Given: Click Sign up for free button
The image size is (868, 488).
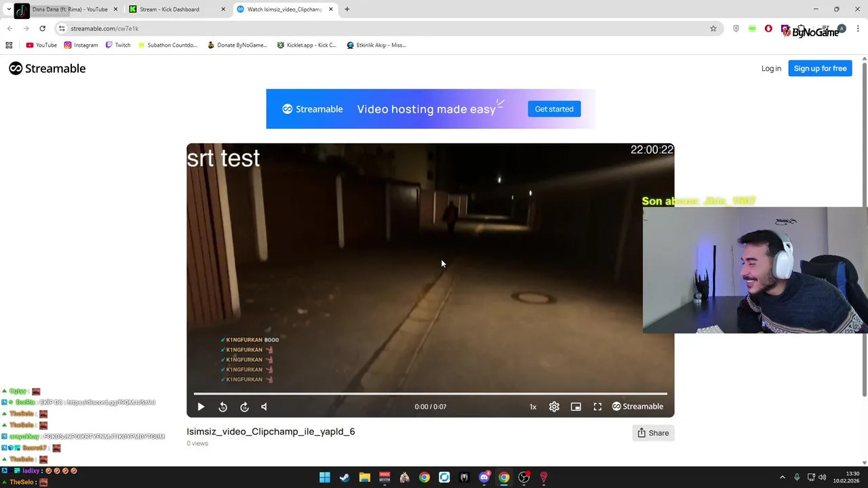Looking at the screenshot, I should 820,68.
